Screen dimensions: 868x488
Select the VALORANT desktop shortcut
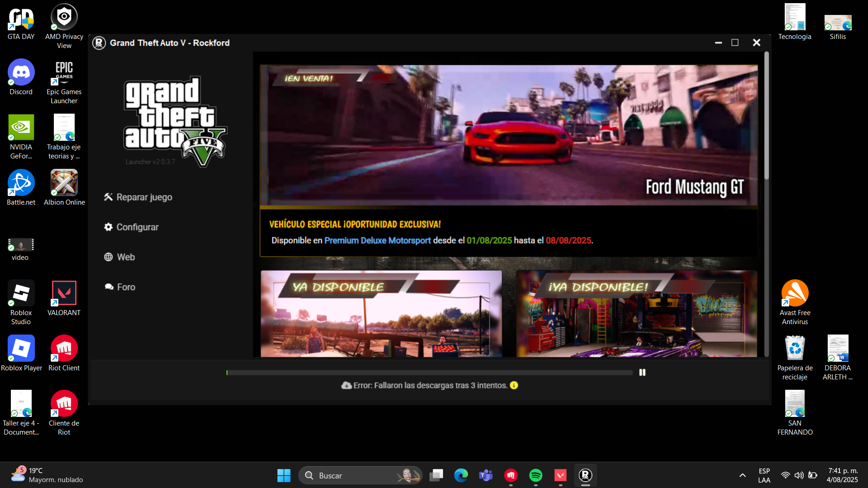point(64,298)
